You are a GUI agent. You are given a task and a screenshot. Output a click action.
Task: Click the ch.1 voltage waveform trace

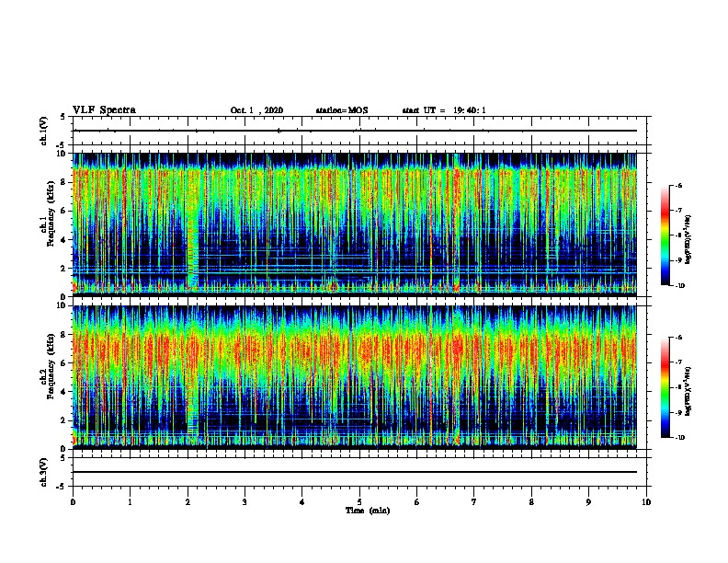(355, 131)
